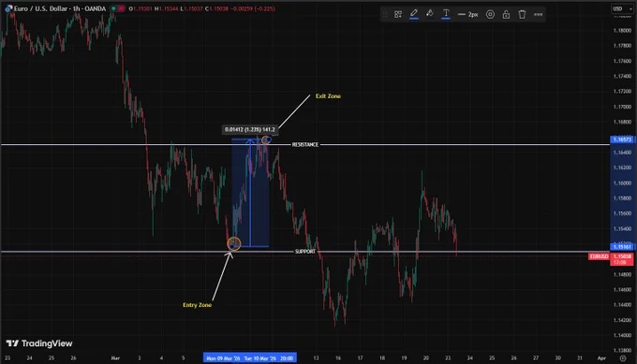Click the 1.15161 blue price tag
Image resolution: width=637 pixels, height=364 pixels.
click(622, 247)
